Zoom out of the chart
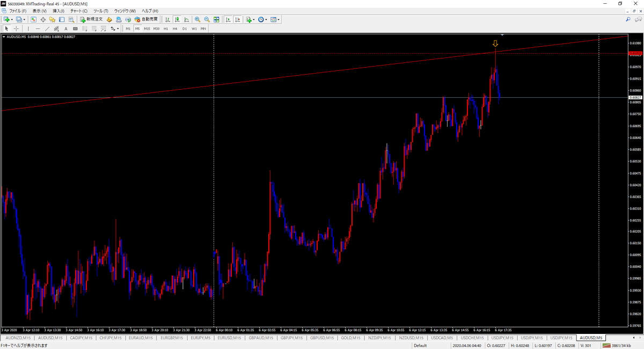Viewport: 644px width, 349px height. (207, 19)
